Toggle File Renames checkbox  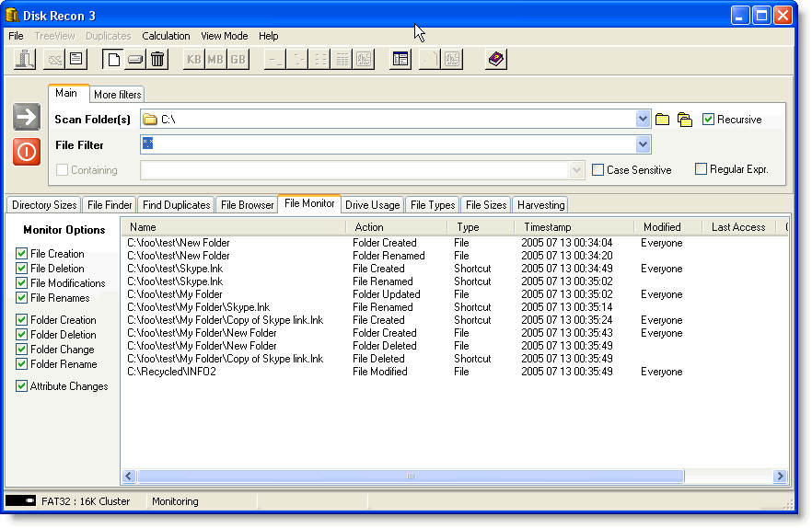pos(21,298)
